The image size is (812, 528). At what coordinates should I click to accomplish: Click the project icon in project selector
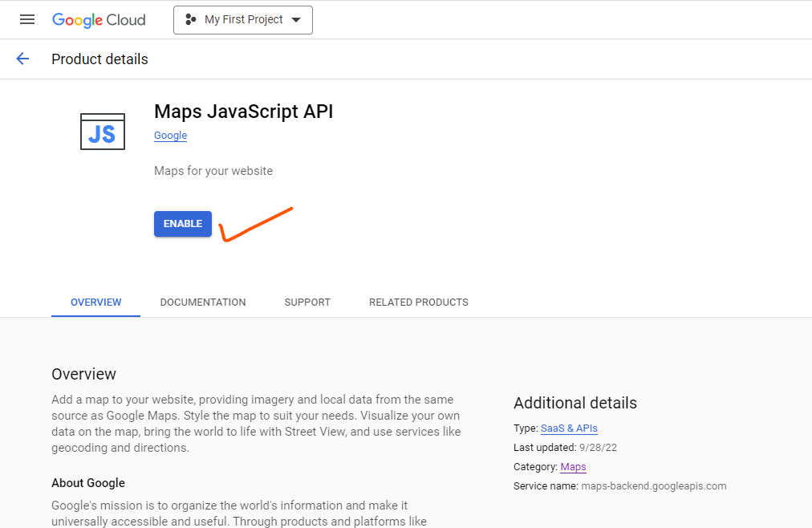click(191, 20)
